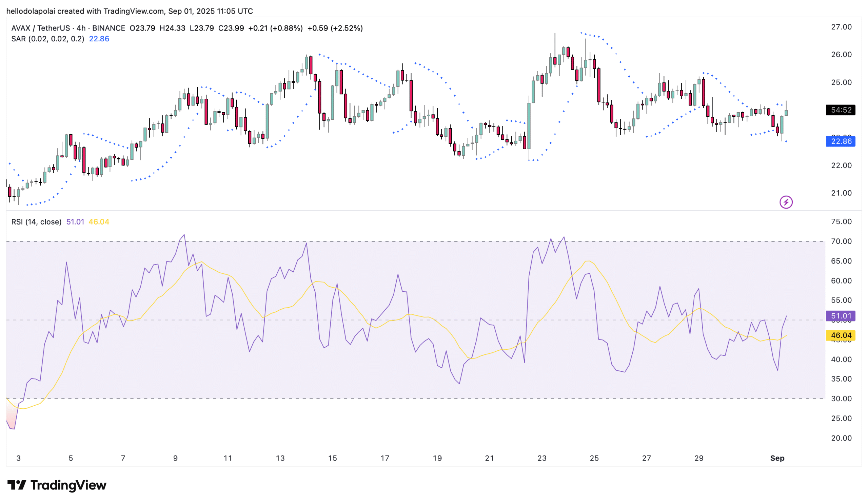Click the Sep marker on the time axis
The height and width of the screenshot is (504, 868).
pyautogui.click(x=777, y=458)
